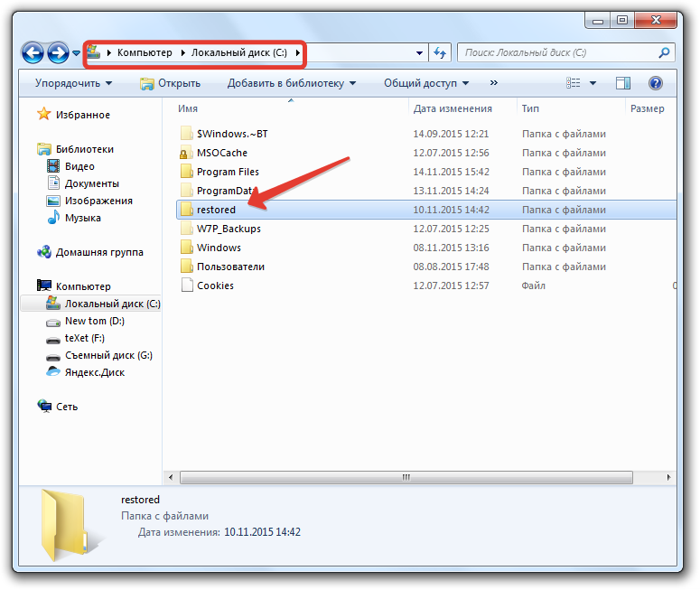Expand the arrow after Локальный диск (C:) breadcrumb
This screenshot has width=700, height=590.
click(297, 52)
